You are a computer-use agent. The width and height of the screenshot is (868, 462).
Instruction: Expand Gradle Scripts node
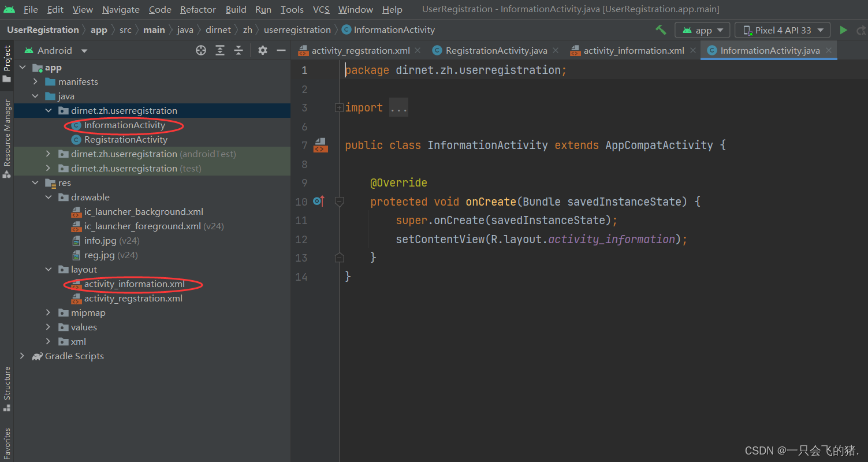[23, 356]
